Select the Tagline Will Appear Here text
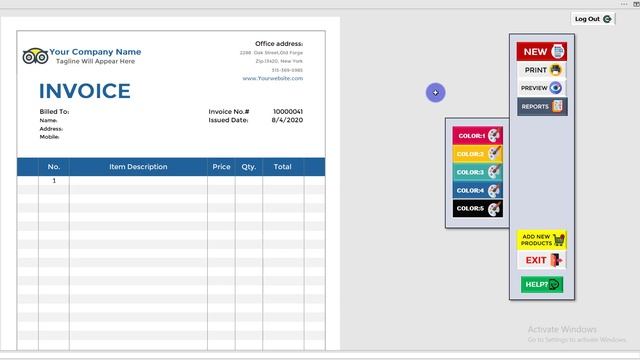640x360 pixels. [95, 61]
